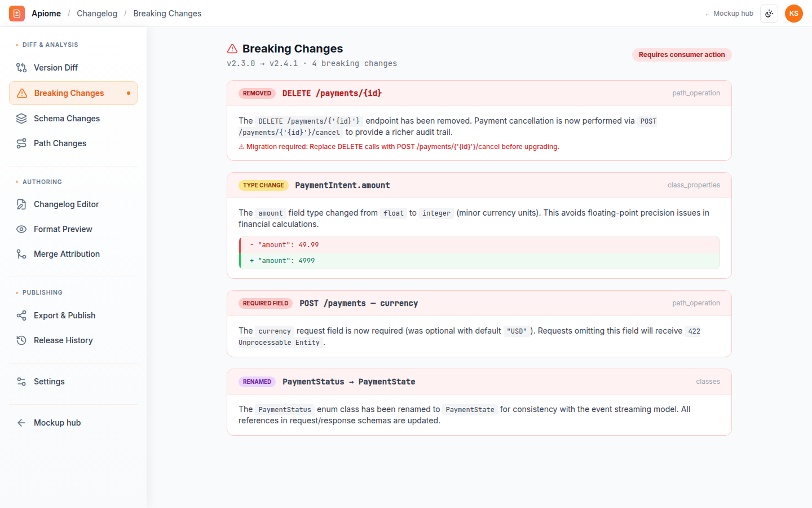Navigate to Merge Attribution

(73, 254)
